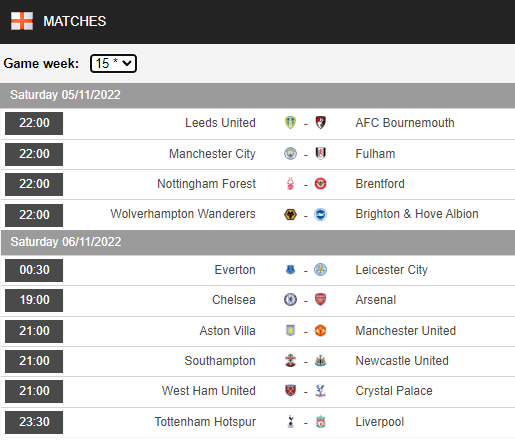This screenshot has height=440, width=515.
Task: Click the Wolverhampton Wanderers wolf crest
Action: coord(290,214)
